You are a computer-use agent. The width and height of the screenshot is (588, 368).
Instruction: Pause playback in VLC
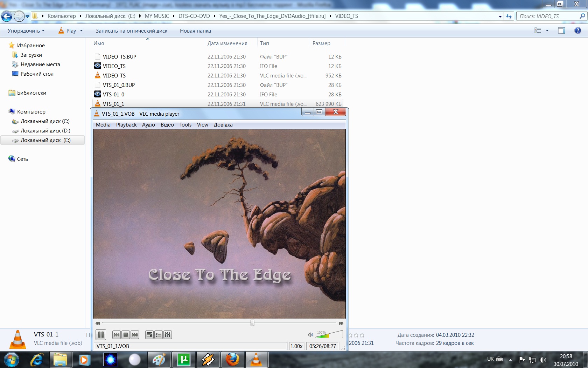click(x=101, y=335)
